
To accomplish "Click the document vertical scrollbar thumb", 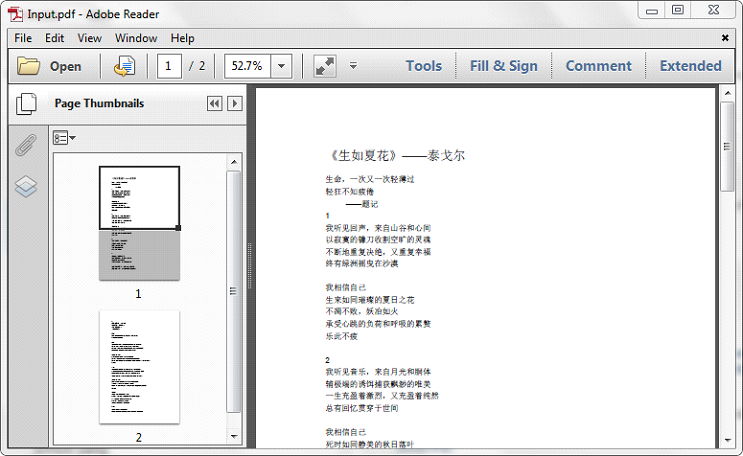I will 727,146.
